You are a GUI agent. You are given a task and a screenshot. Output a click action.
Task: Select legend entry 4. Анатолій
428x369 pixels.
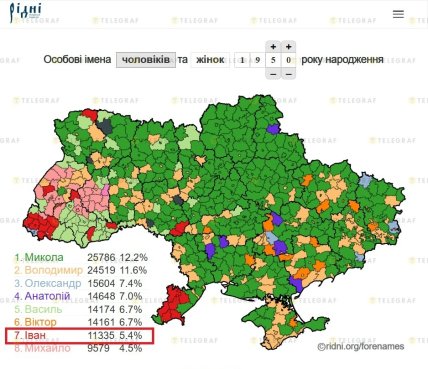point(42,296)
